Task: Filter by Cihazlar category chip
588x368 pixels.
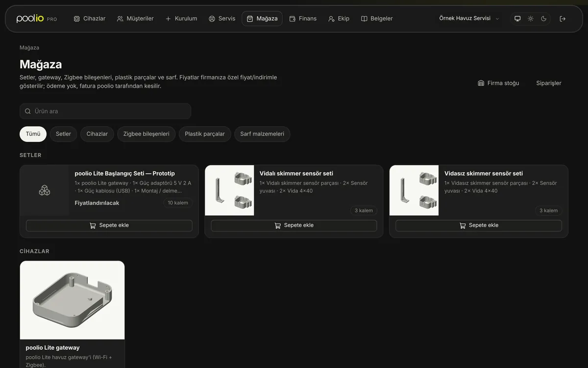Action: [97, 134]
